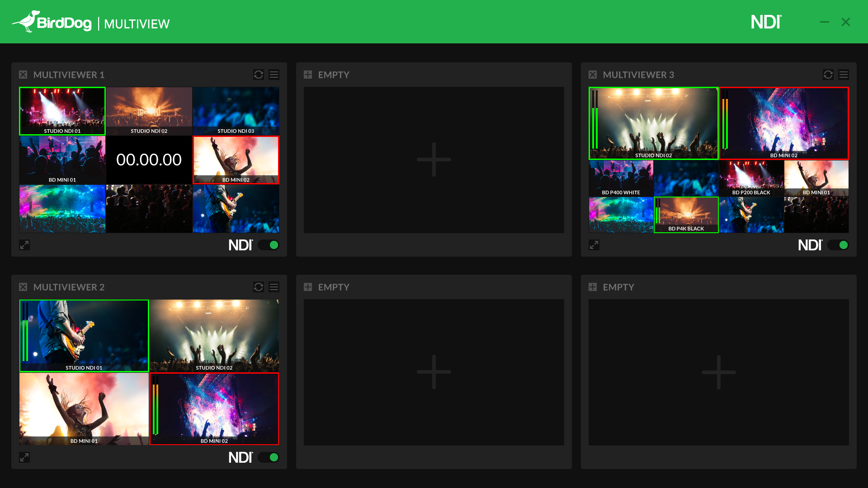Select large BD MINI 02 in Multiviewer 3
The height and width of the screenshot is (488, 868).
(x=784, y=123)
